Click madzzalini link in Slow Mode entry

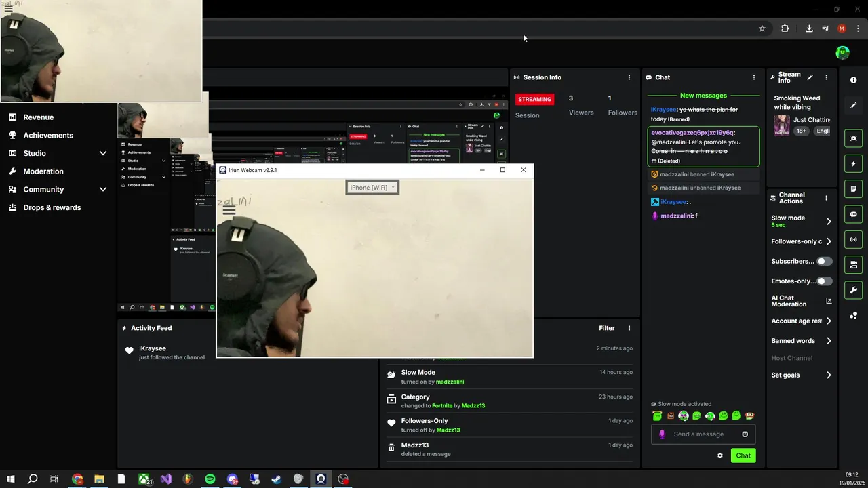coord(450,382)
